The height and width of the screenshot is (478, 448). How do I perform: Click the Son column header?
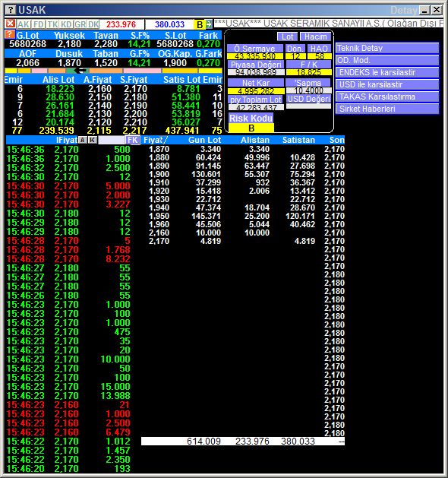point(337,140)
